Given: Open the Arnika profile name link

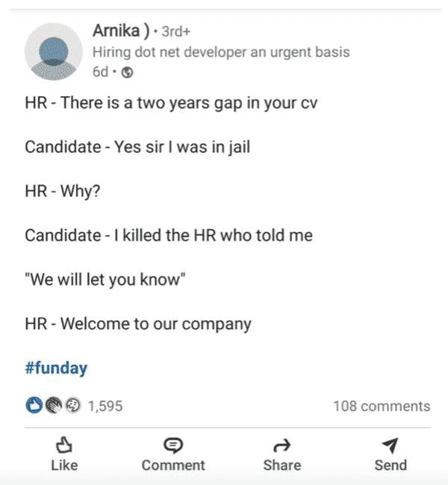Looking at the screenshot, I should 121,31.
